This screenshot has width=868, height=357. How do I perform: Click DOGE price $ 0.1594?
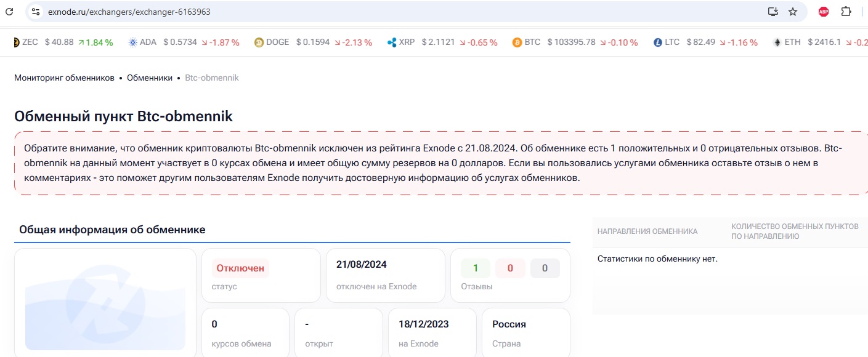click(x=313, y=42)
